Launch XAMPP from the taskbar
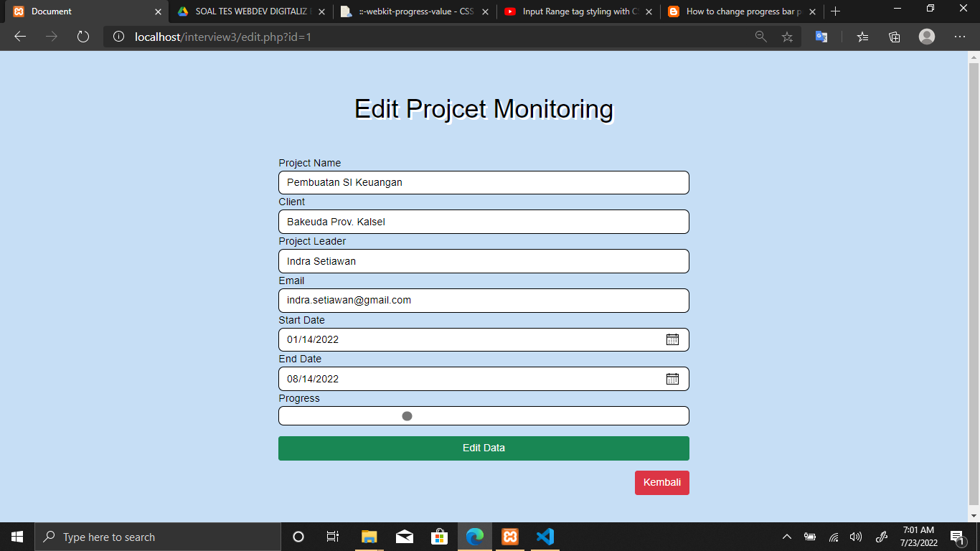The image size is (980, 551). point(510,537)
